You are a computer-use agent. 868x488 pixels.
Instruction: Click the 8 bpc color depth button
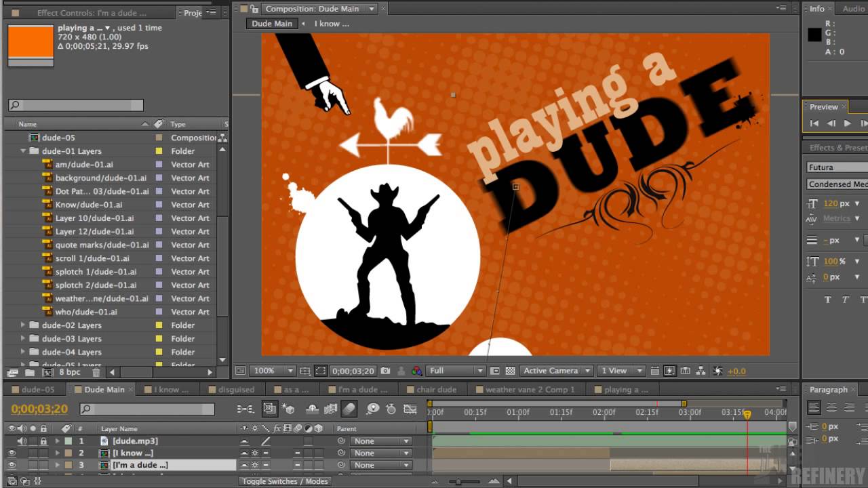coord(70,372)
